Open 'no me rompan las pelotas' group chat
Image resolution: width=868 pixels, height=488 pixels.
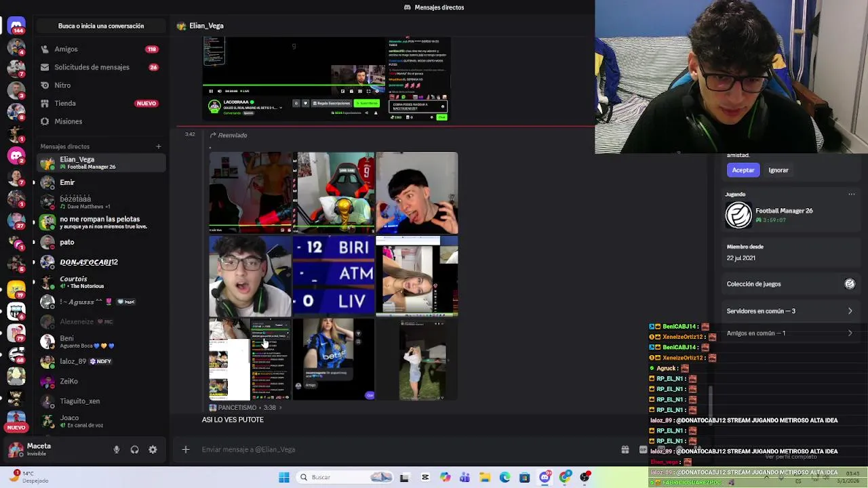(100, 222)
